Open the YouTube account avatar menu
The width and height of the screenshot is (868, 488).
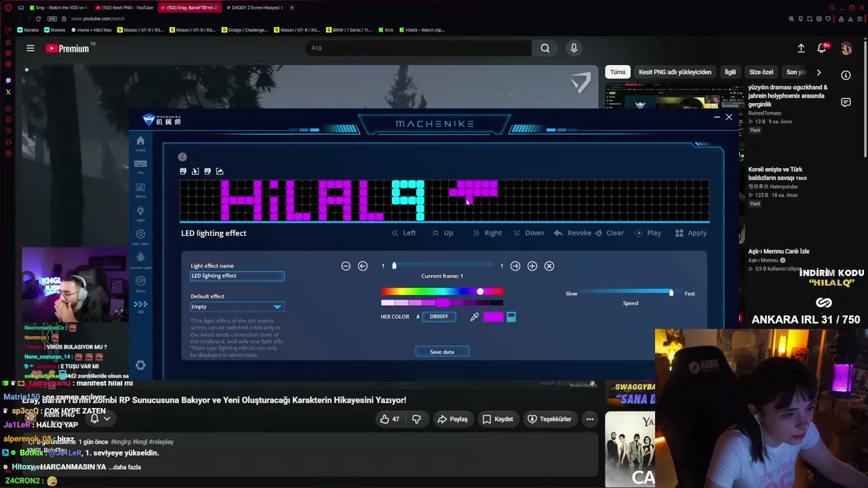pos(846,48)
